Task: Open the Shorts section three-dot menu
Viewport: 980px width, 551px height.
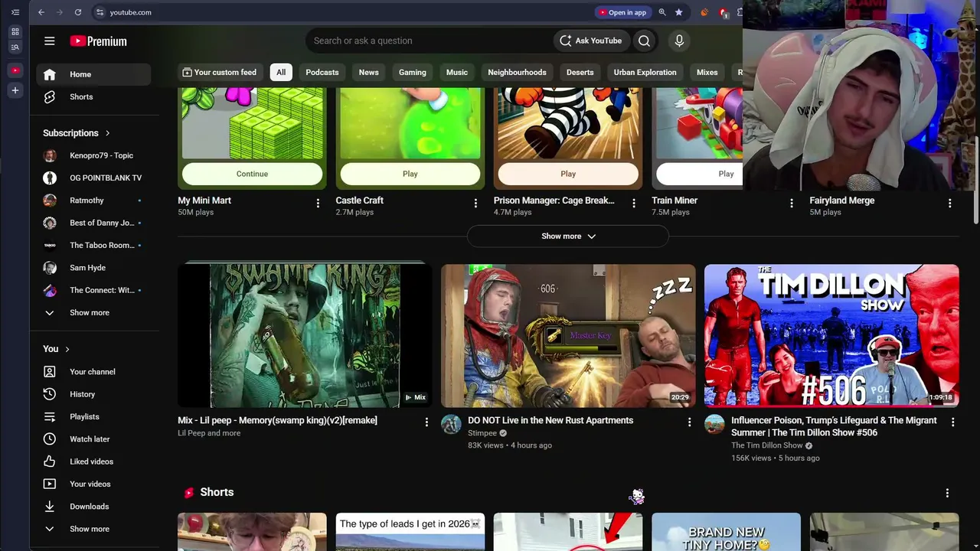Action: (947, 493)
